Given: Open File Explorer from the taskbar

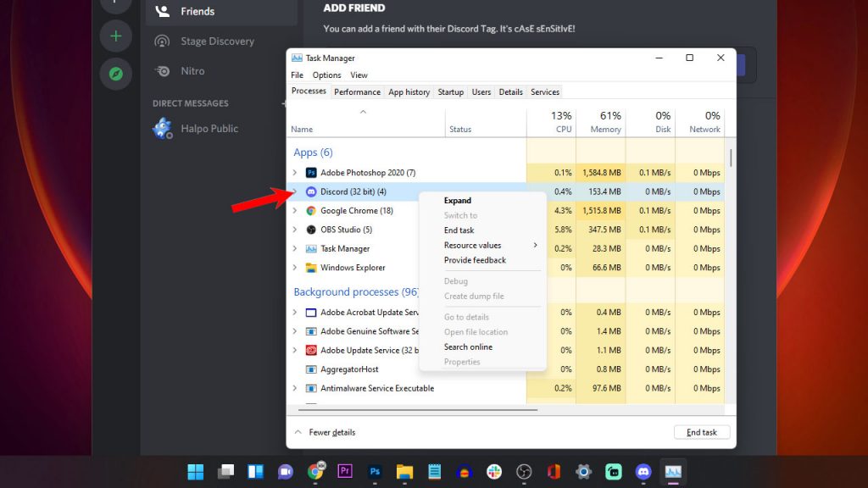Looking at the screenshot, I should tap(404, 471).
